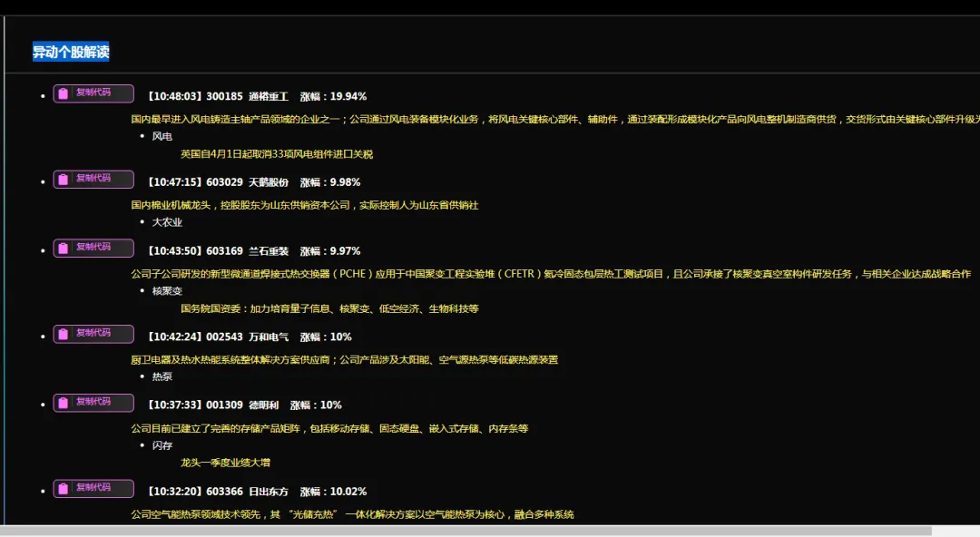The height and width of the screenshot is (537, 980).
Task: Click the 风电 sector tag
Action: tap(162, 136)
